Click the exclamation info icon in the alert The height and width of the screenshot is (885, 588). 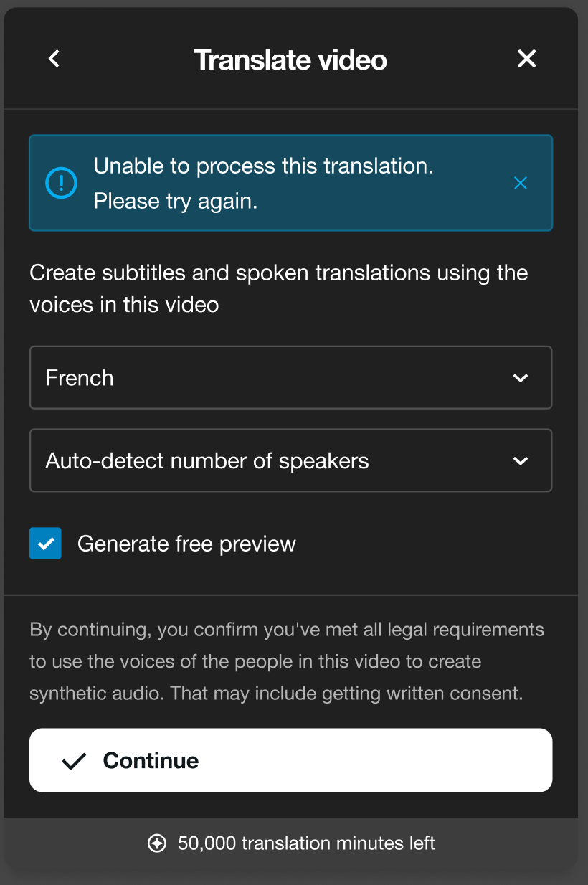(x=61, y=183)
